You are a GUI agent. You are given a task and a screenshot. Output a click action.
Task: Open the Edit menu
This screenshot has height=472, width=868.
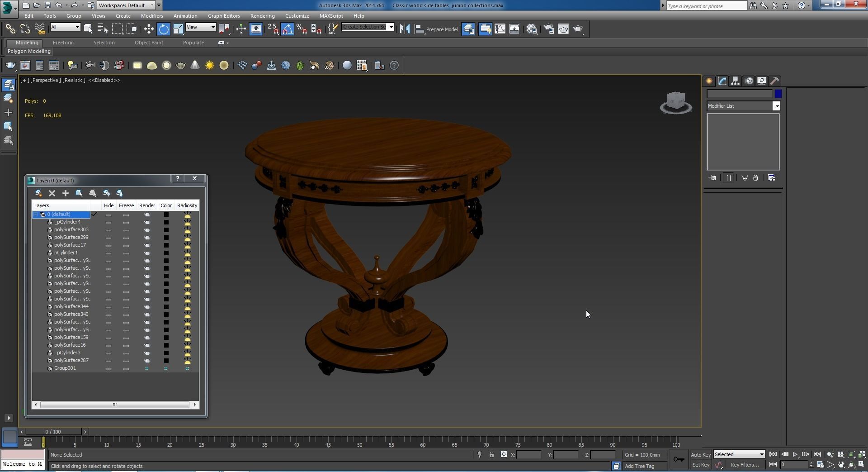point(28,16)
